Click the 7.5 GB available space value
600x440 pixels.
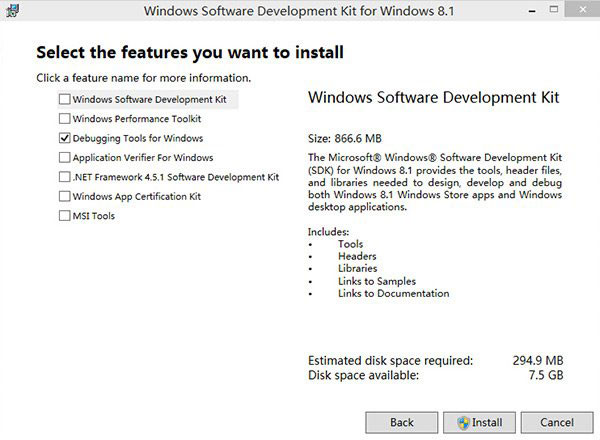pyautogui.click(x=546, y=375)
